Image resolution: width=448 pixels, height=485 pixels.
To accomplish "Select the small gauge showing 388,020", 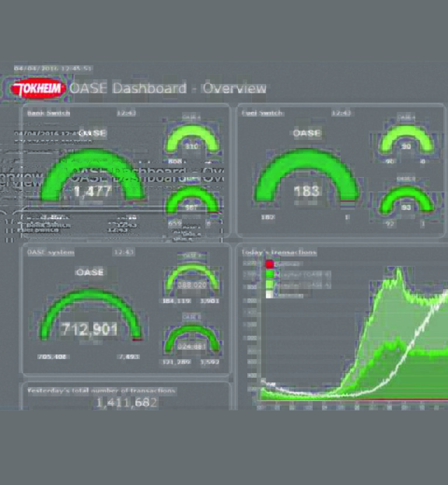I will coord(192,279).
